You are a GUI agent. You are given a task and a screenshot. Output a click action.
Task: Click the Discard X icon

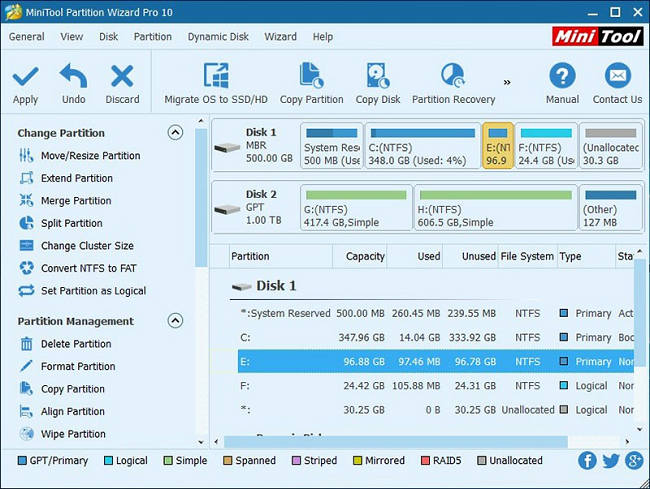122,76
